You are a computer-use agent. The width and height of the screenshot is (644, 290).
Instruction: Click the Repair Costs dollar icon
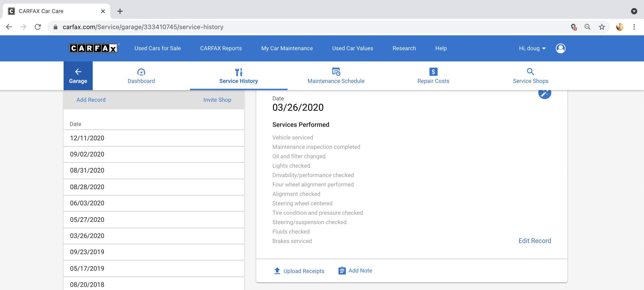click(x=433, y=71)
